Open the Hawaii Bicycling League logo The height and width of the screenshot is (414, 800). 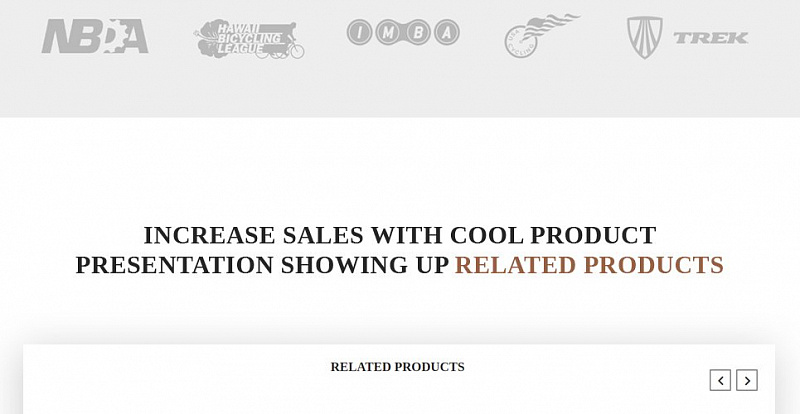coord(249,39)
